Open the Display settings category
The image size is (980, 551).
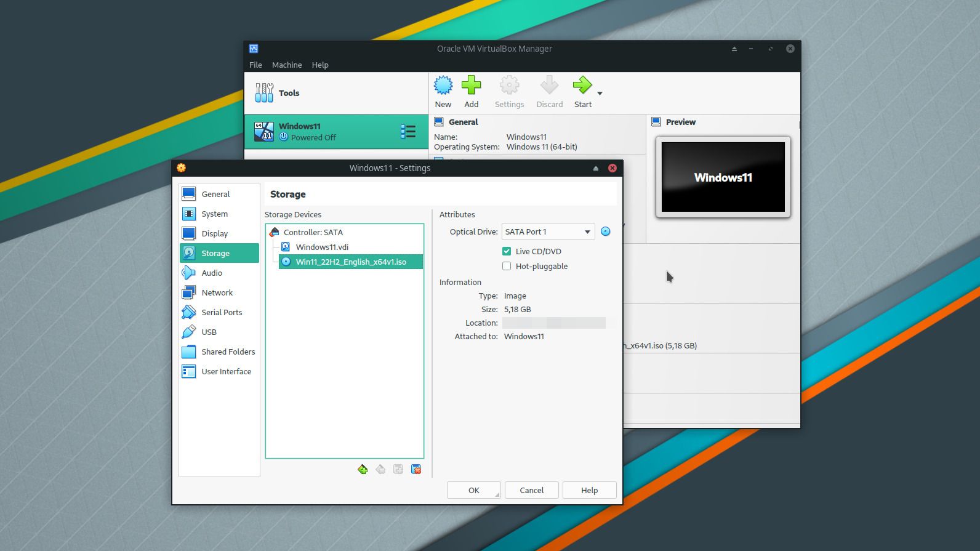219,233
